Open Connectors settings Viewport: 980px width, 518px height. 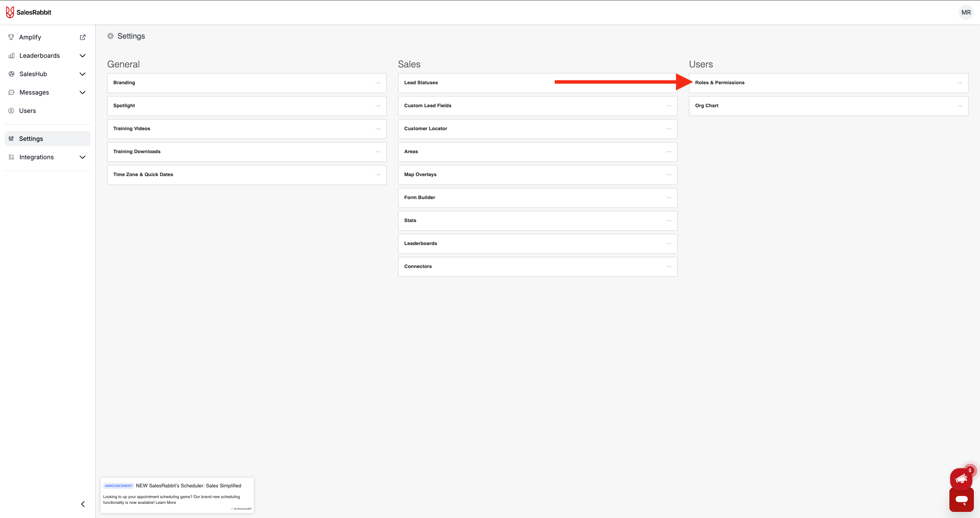(x=538, y=266)
